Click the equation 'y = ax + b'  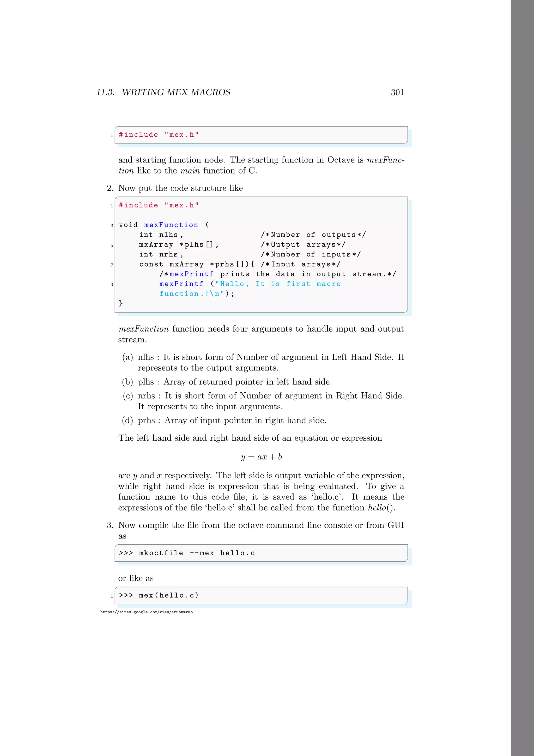(x=261, y=457)
